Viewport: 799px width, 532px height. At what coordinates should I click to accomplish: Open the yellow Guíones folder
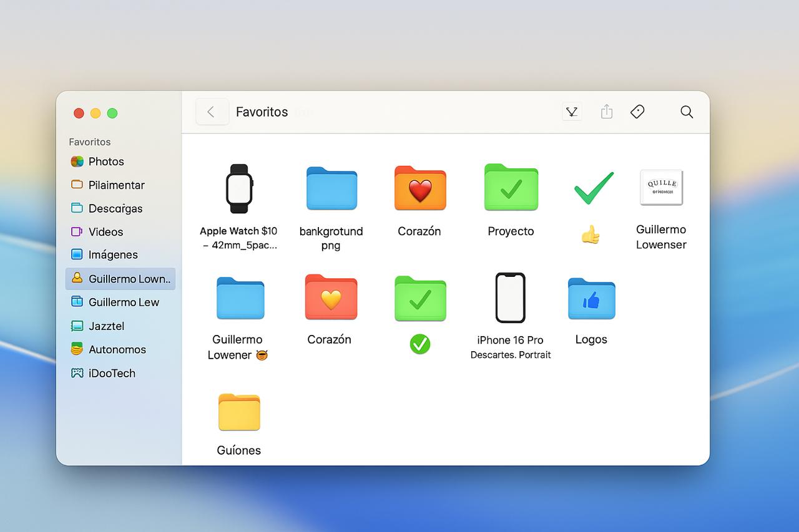coord(239,412)
